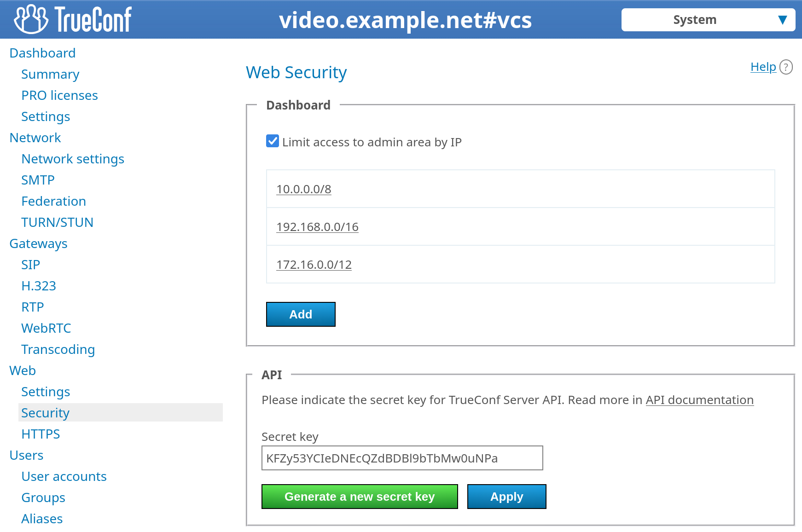Screen dimensions: 802x532
Task: Open the API documentation link
Action: (x=699, y=400)
